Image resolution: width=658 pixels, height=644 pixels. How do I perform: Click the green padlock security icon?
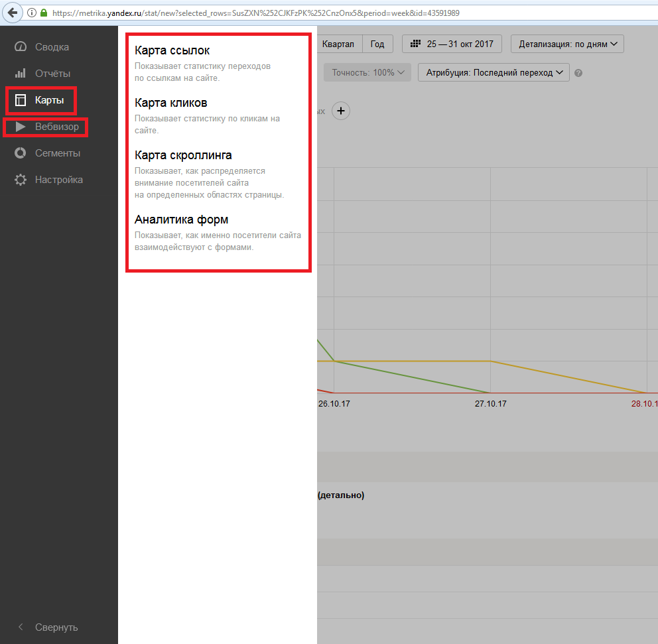coord(44,13)
